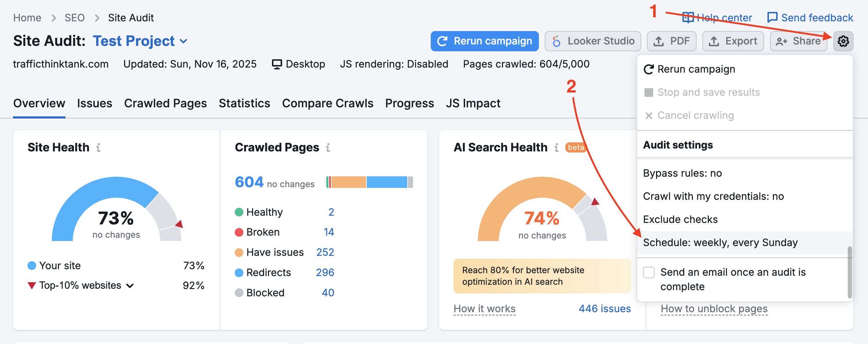Click the Site Health info icon
This screenshot has width=868, height=344.
click(x=98, y=147)
